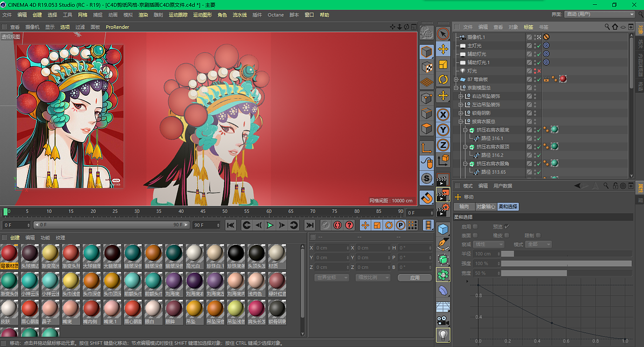Expand the 左边吊坠装饰 group

point(461,105)
